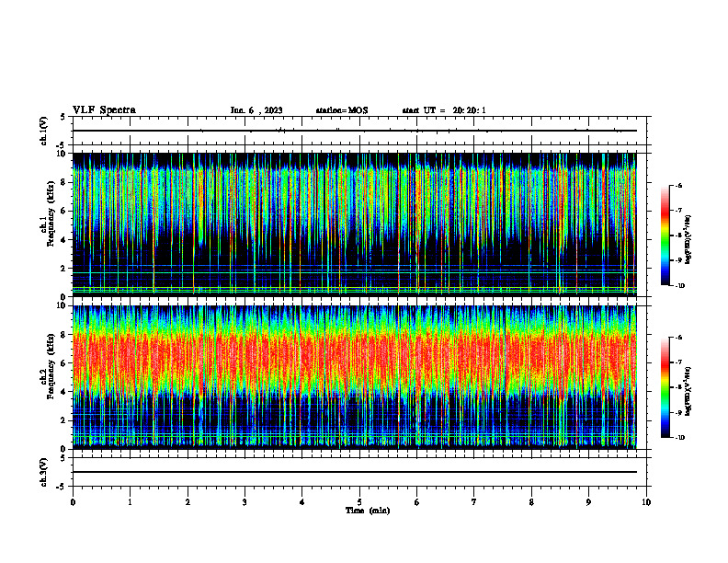Click the ch.2 "Frequency (kHz)" axis label
Screen dimensions: 728x563
click(x=52, y=366)
